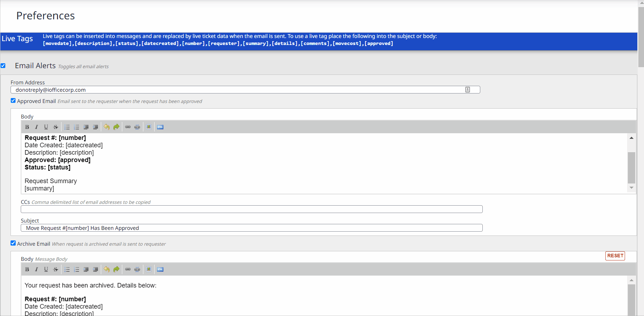Focus the CCs email addresses field

[252, 209]
